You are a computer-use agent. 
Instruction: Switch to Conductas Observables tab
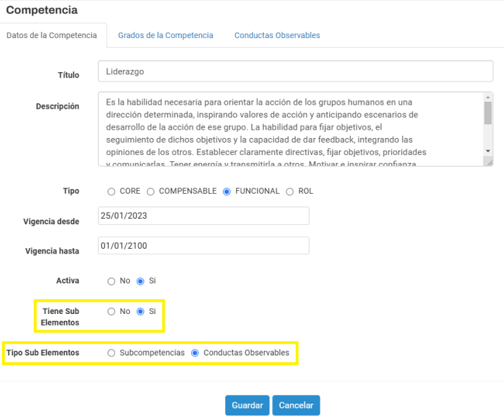(277, 35)
